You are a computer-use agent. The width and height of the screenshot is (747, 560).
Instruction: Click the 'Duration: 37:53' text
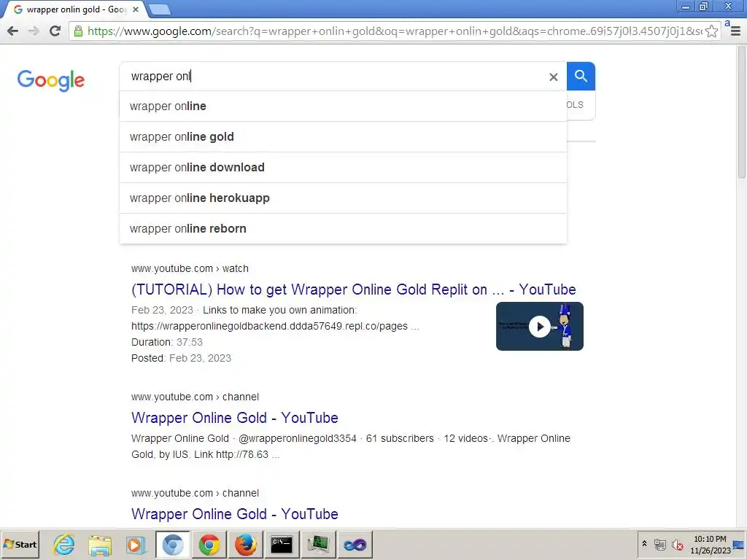(167, 342)
